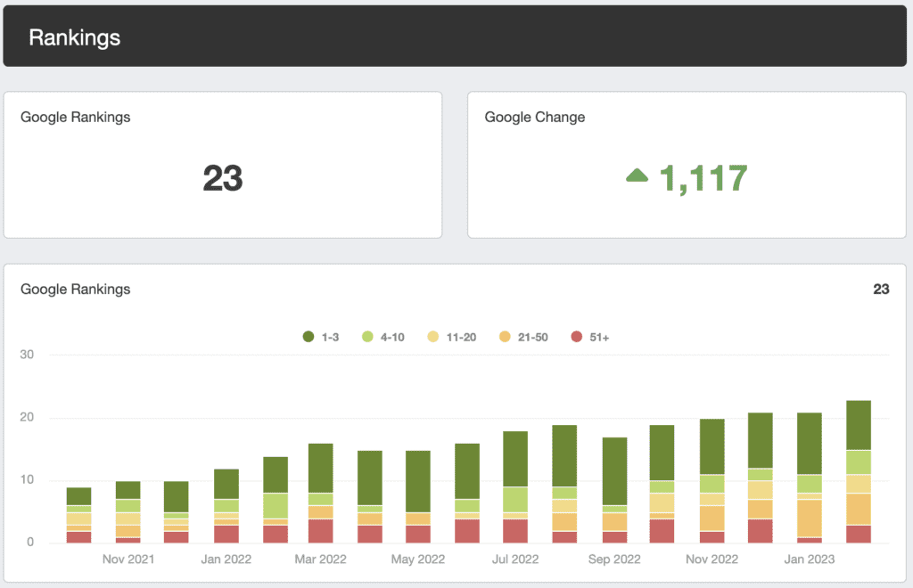Click the 20 y-axis label
Image resolution: width=913 pixels, height=588 pixels.
click(x=27, y=417)
